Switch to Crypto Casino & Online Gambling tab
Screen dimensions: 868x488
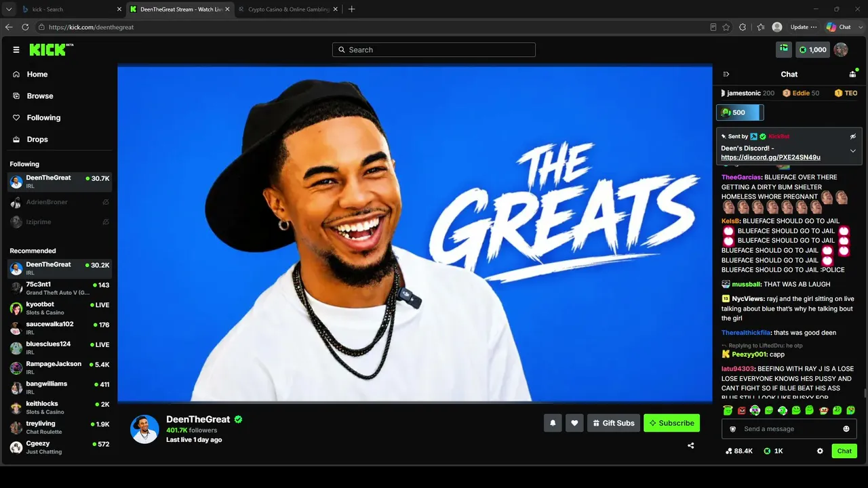click(288, 9)
